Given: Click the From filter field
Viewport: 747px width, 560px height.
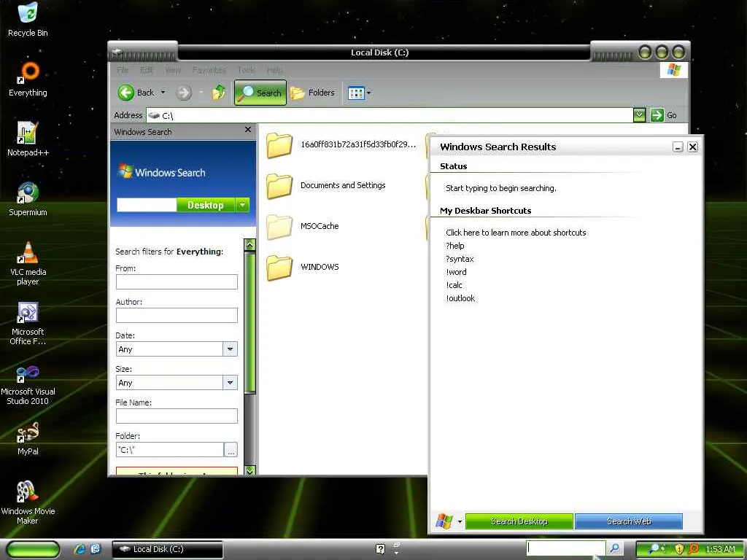Looking at the screenshot, I should coord(177,281).
